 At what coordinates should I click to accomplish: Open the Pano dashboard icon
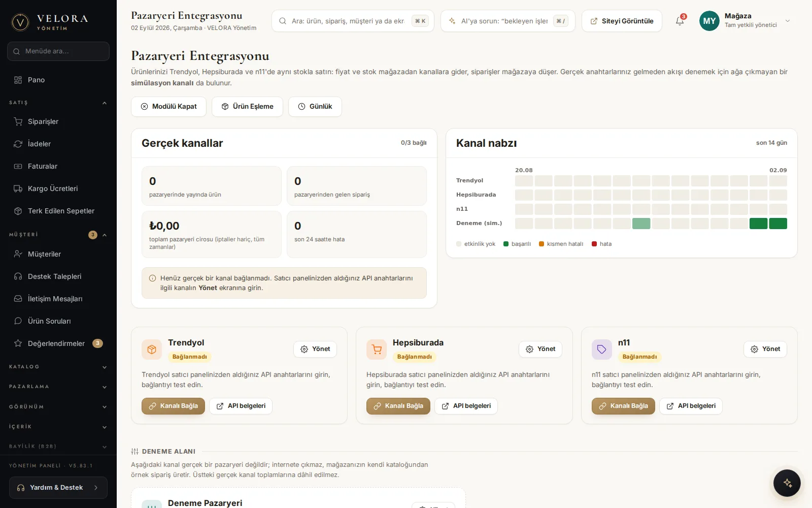18,80
